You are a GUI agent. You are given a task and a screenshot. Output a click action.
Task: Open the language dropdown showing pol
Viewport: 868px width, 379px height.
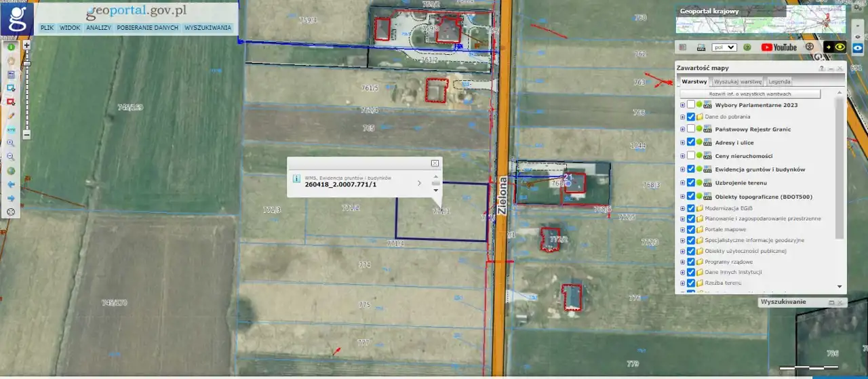click(724, 47)
